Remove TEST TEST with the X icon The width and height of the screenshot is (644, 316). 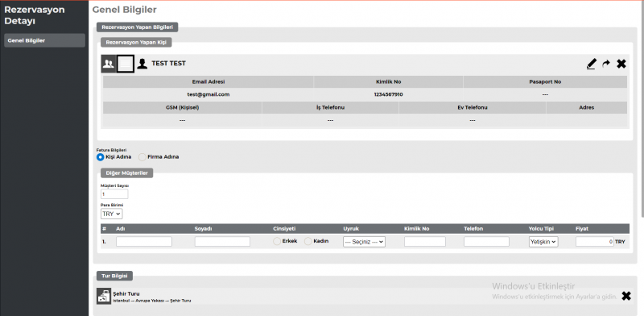(x=621, y=64)
